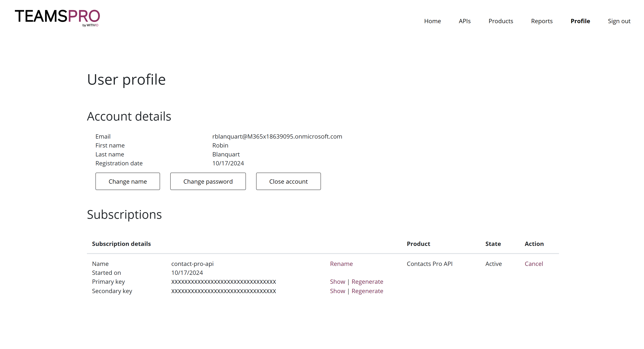Click the Change name button
Screen dimensions: 644x349
tap(127, 181)
